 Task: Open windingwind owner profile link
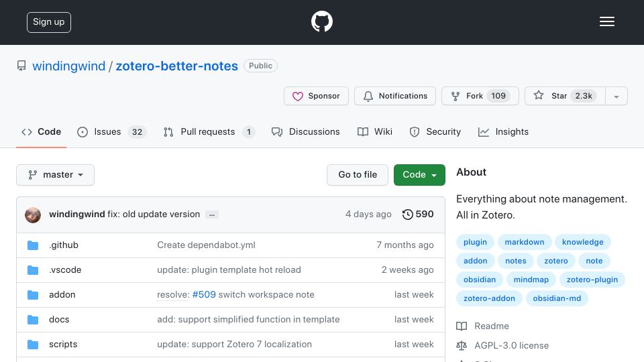68,66
